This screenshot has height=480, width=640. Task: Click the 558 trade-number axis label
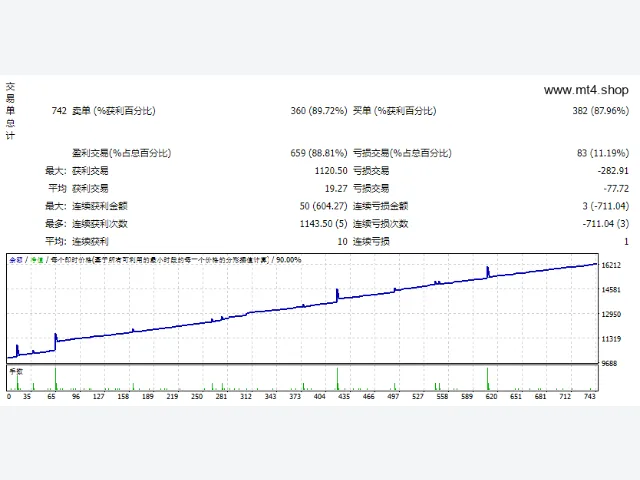coord(442,396)
